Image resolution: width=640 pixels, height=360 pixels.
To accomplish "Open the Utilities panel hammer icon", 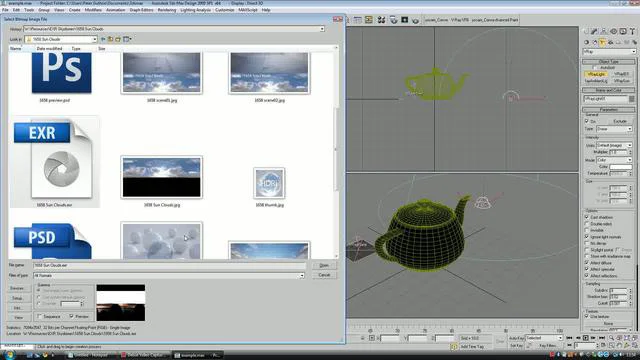I will click(x=632, y=31).
